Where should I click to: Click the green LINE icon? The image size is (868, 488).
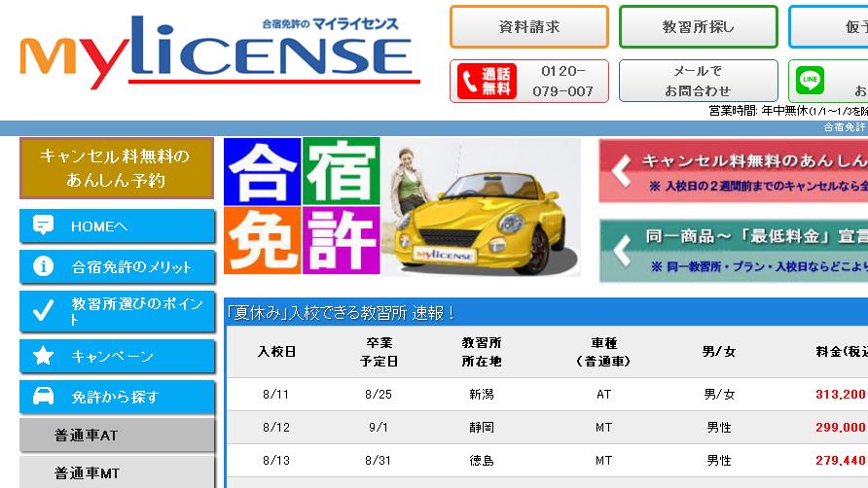pos(810,81)
